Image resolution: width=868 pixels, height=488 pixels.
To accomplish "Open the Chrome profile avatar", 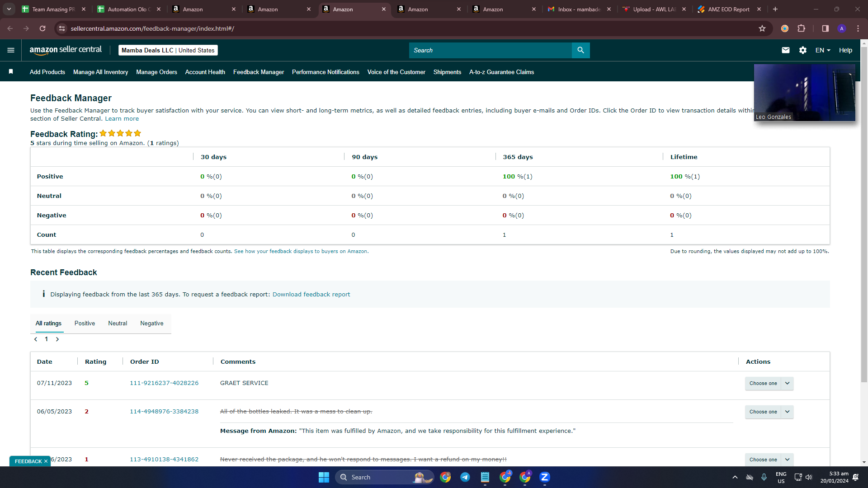I will (842, 28).
